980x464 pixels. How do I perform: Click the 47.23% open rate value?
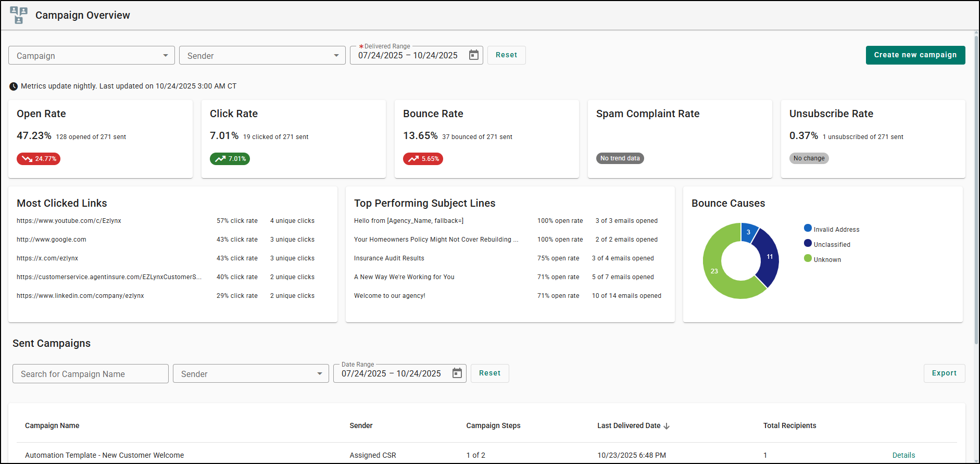click(x=34, y=136)
